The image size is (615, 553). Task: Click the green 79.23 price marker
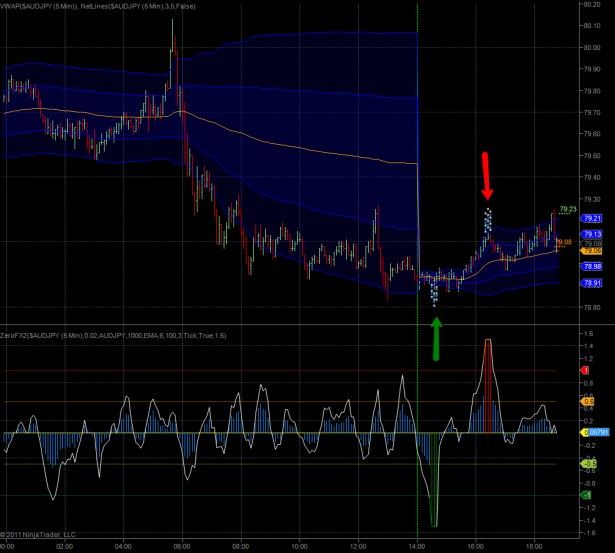point(567,209)
